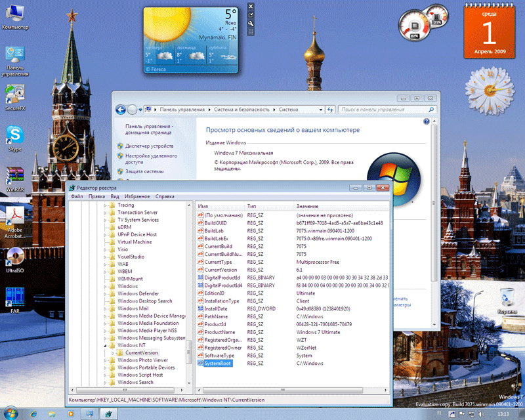Open the Вид menu
This screenshot has height=420, width=525.
(115, 196)
